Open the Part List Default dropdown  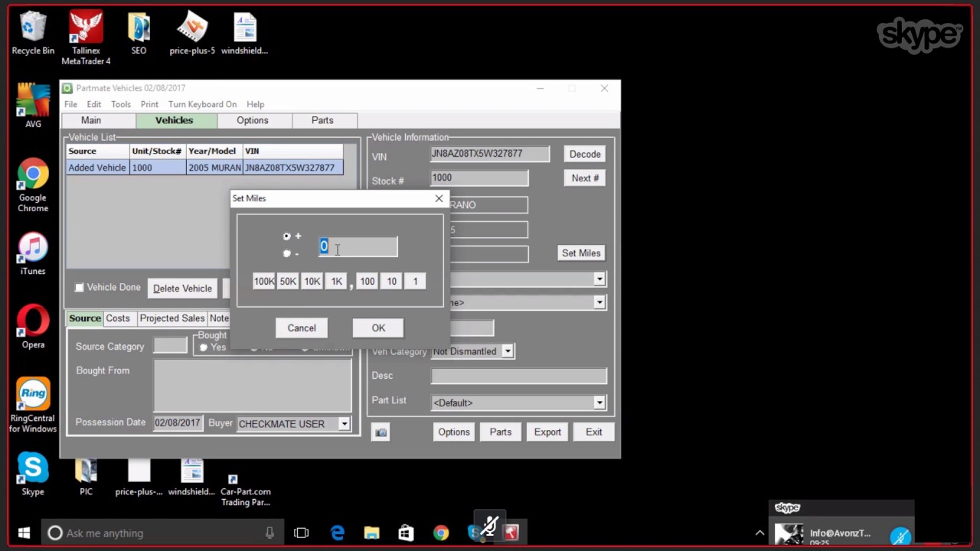click(x=599, y=403)
